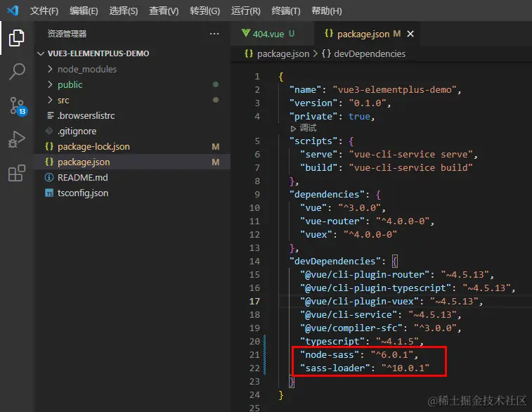Screen dimensions: 532x412
Task: Open the Extensions view
Action: (17, 173)
